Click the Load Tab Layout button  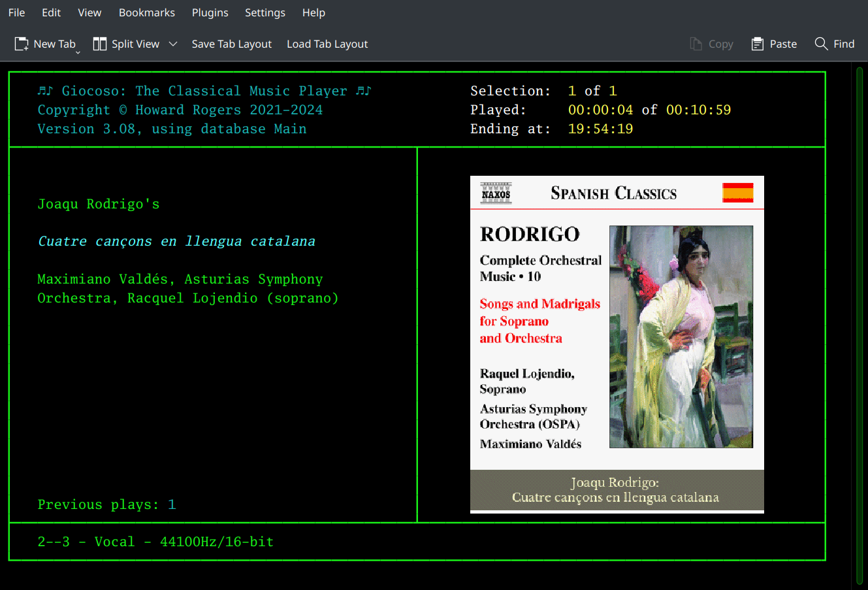pos(327,44)
